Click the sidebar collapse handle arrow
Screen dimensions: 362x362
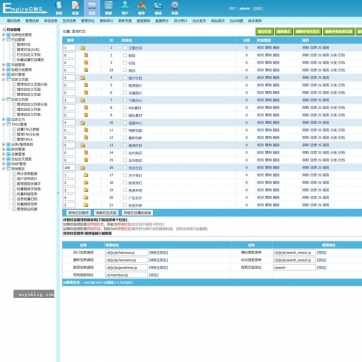(x=58, y=193)
